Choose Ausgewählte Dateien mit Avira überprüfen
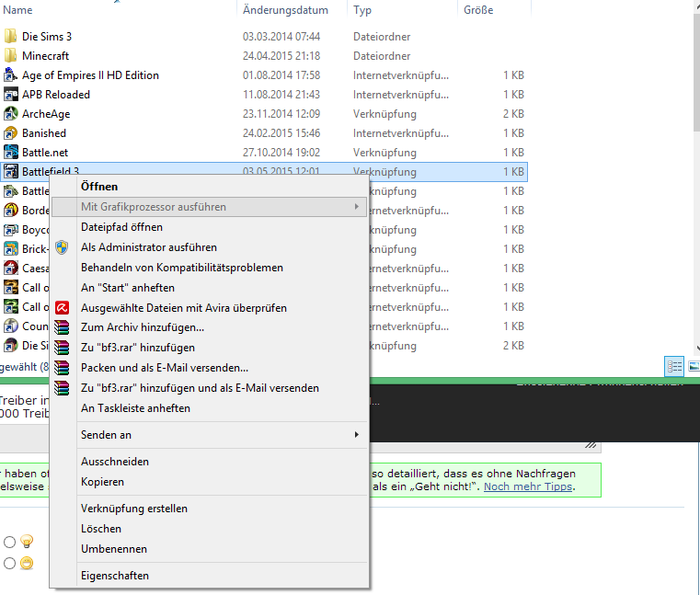This screenshot has height=595, width=700. pyautogui.click(x=183, y=308)
